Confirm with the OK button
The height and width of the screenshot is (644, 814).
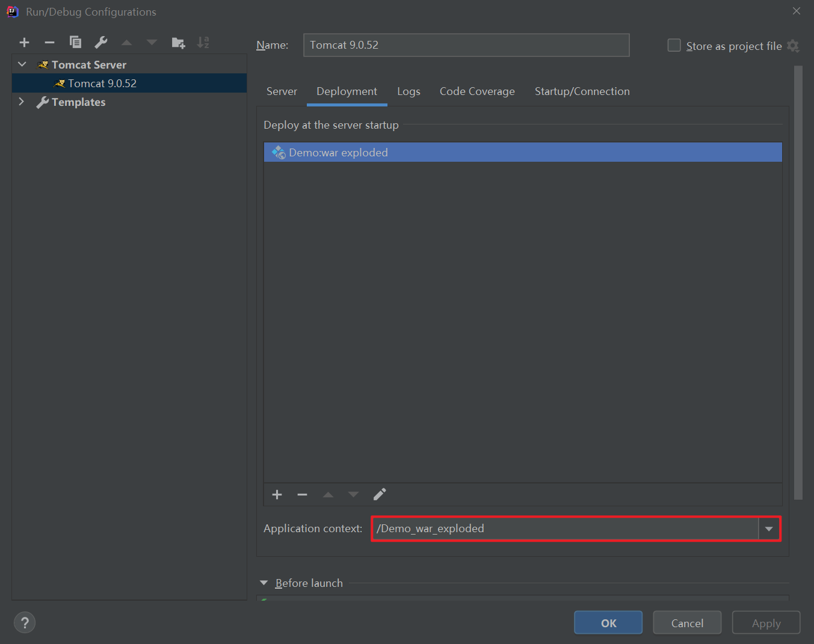608,623
